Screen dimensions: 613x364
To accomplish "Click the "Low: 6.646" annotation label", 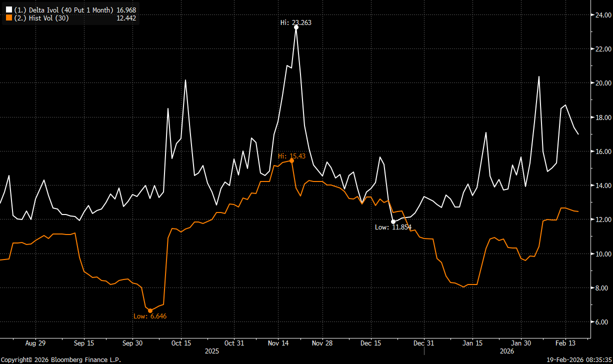I will tap(150, 316).
